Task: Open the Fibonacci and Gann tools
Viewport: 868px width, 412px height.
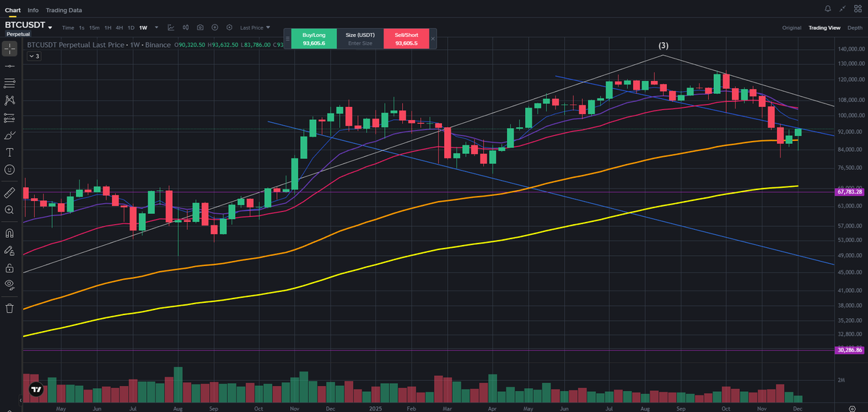Action: (x=9, y=83)
